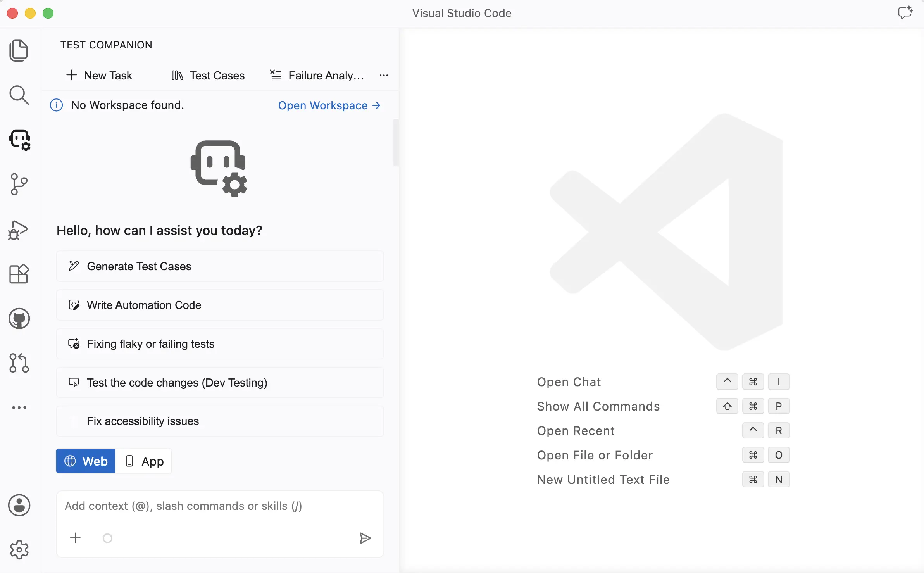This screenshot has width=924, height=573.
Task: Choose Test the code changes (Dev Testing)
Action: (220, 383)
